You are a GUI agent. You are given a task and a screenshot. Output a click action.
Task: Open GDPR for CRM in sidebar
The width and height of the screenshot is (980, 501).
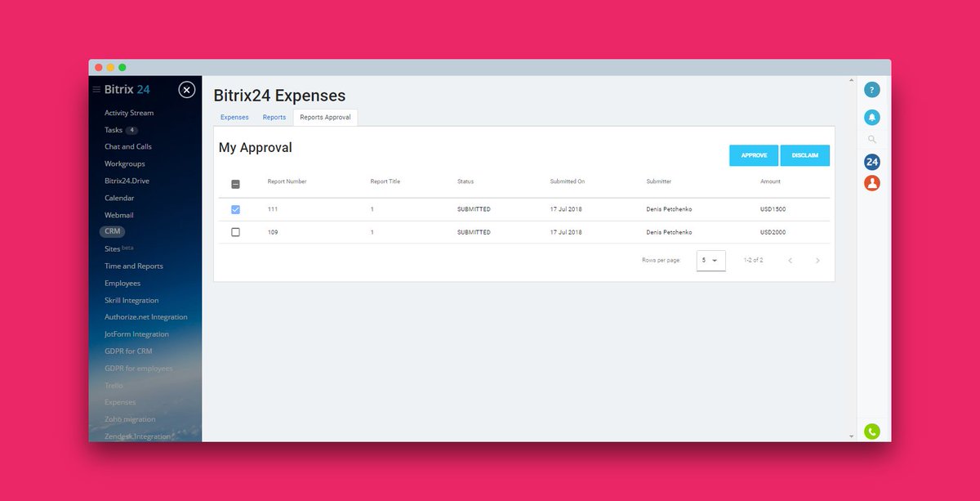pos(128,351)
